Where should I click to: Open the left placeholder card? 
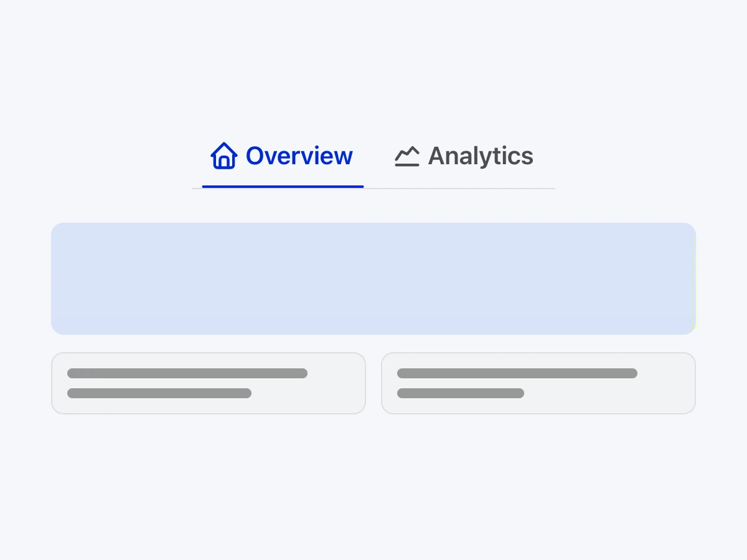208,383
